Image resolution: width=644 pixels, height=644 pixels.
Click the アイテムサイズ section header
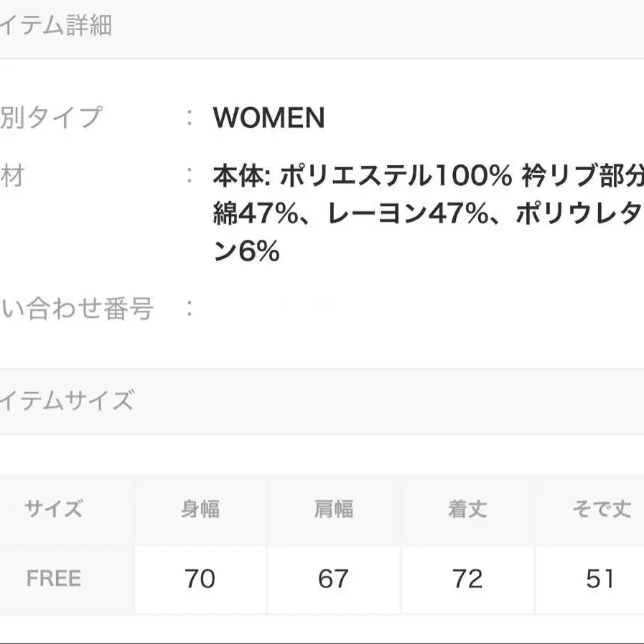68,400
